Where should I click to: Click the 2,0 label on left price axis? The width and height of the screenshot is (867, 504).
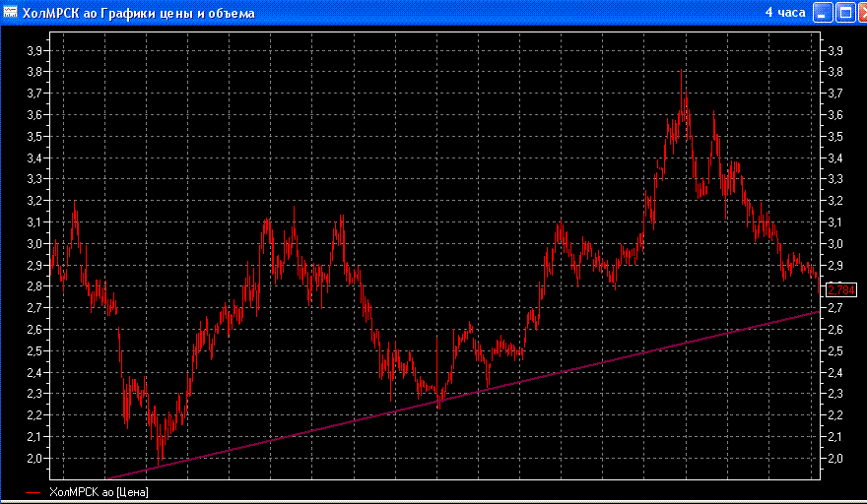coord(34,458)
